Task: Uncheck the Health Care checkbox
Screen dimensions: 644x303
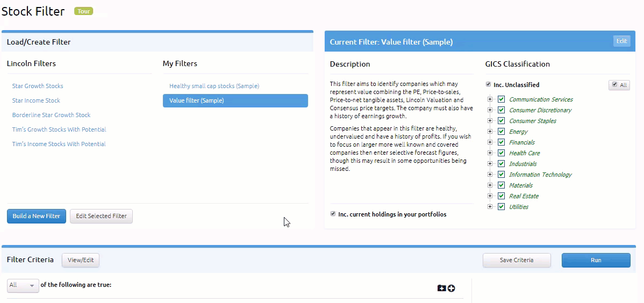Action: (501, 153)
